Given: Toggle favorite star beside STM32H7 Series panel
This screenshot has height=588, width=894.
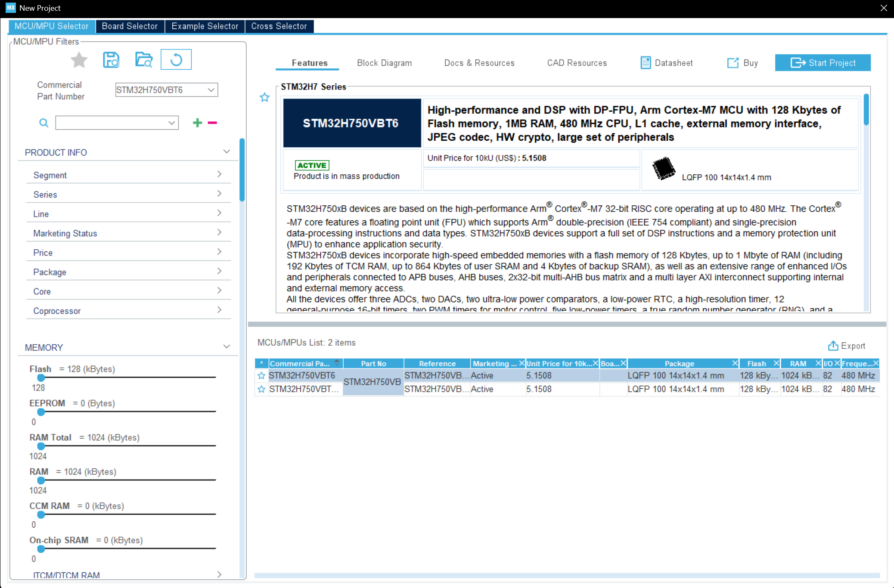Looking at the screenshot, I should [x=264, y=97].
